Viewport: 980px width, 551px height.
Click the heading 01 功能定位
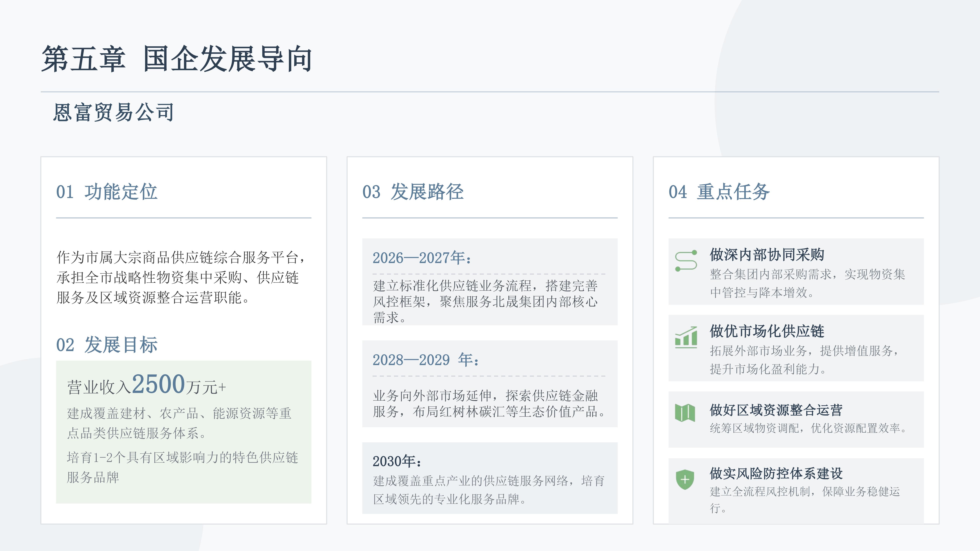coord(107,192)
